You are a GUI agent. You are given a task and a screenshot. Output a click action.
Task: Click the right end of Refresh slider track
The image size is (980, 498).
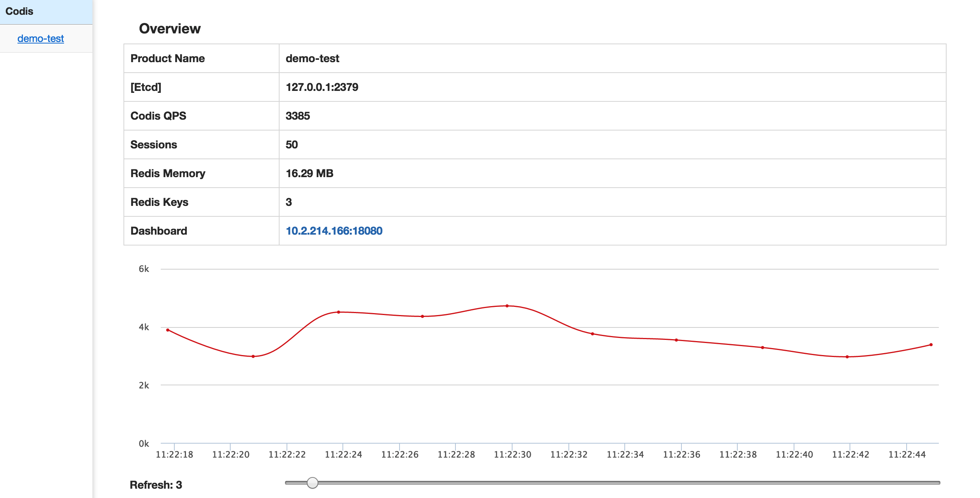click(937, 483)
